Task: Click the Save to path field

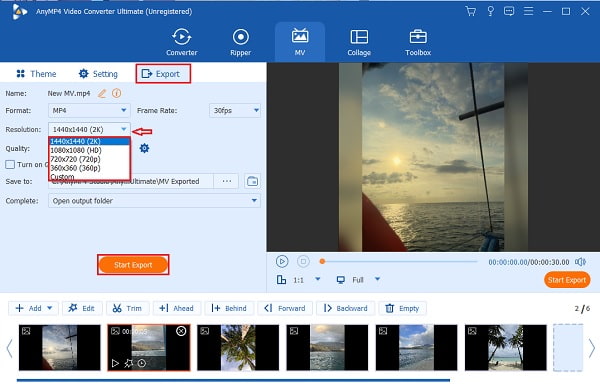Action: (x=130, y=181)
